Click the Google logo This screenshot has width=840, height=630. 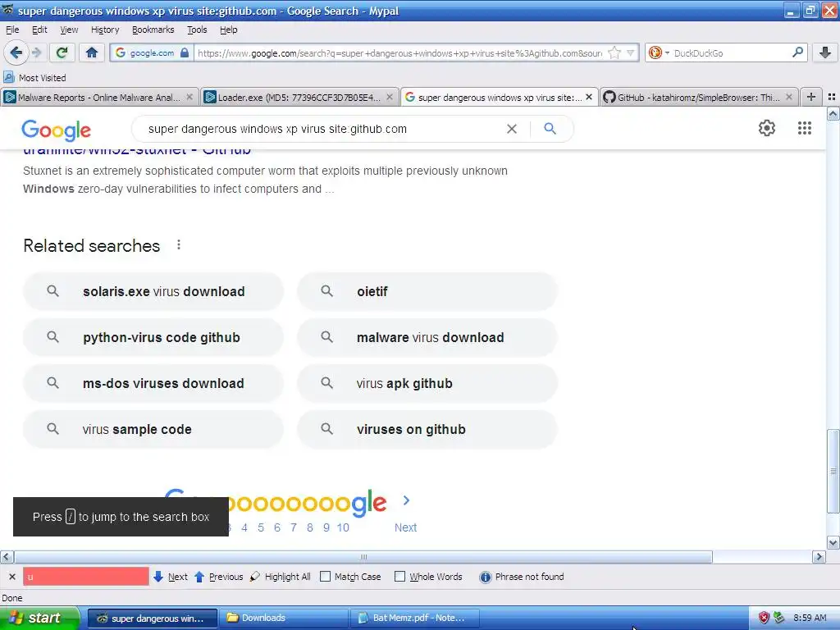(57, 130)
